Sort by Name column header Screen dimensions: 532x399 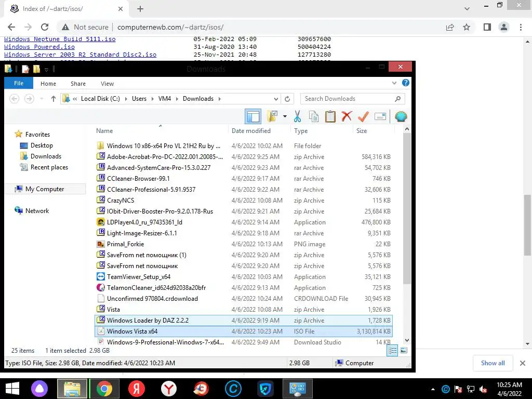[x=104, y=131]
